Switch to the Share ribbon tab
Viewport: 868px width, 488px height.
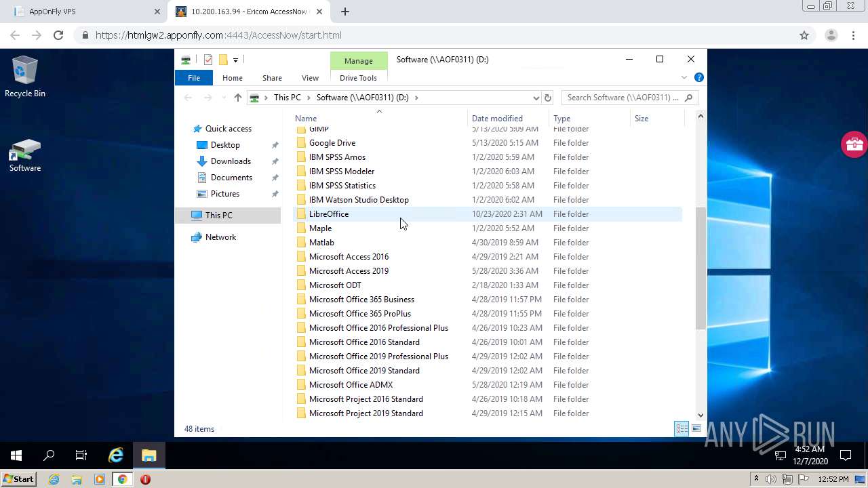coord(272,78)
